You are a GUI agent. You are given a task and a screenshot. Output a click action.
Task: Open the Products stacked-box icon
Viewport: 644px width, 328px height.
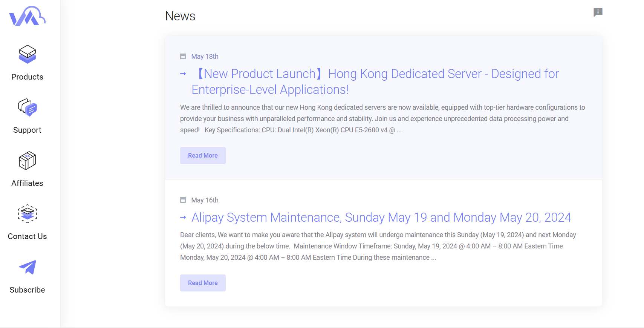pos(27,54)
